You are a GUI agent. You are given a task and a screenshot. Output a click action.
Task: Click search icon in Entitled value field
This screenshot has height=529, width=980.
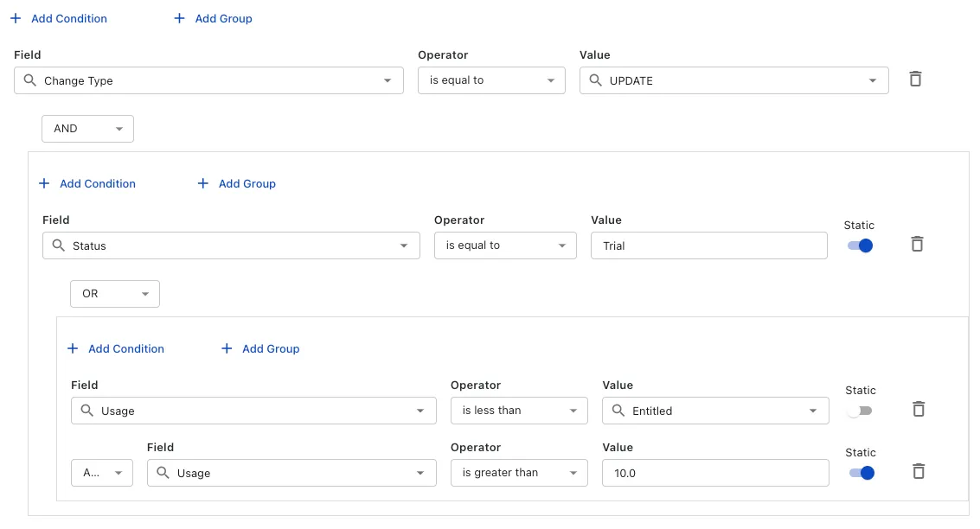point(618,411)
